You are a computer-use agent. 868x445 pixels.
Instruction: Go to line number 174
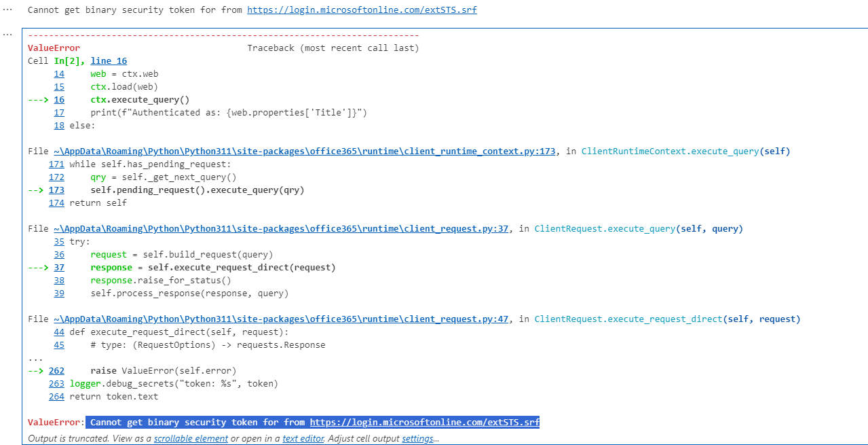[56, 203]
